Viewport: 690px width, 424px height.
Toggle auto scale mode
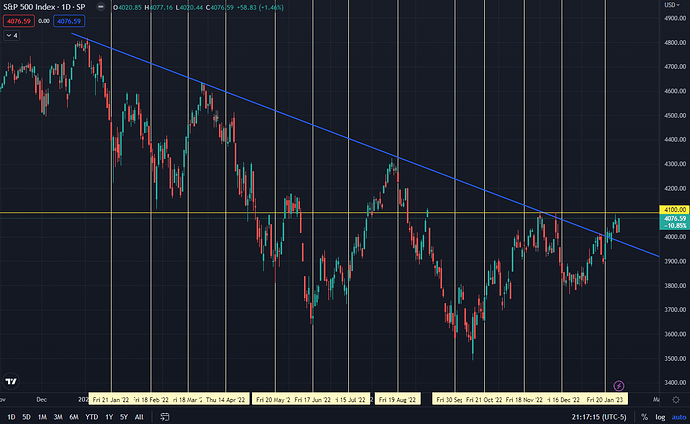(679, 417)
